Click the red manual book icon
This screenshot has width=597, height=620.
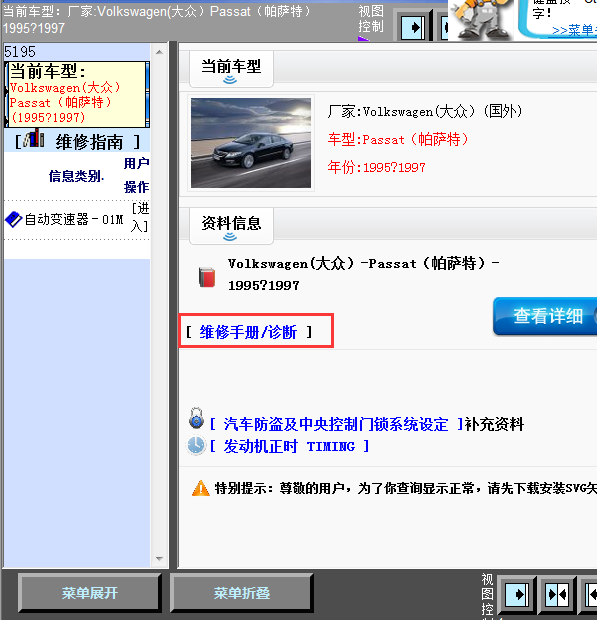207,277
